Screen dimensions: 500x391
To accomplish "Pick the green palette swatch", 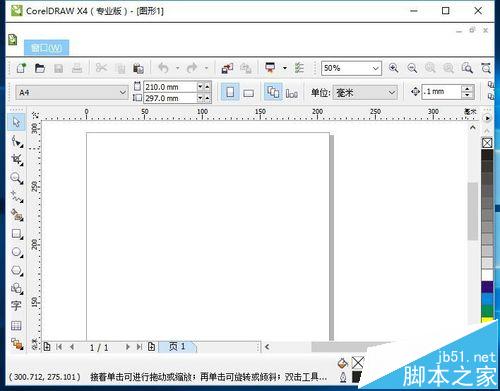I will click(x=487, y=311).
